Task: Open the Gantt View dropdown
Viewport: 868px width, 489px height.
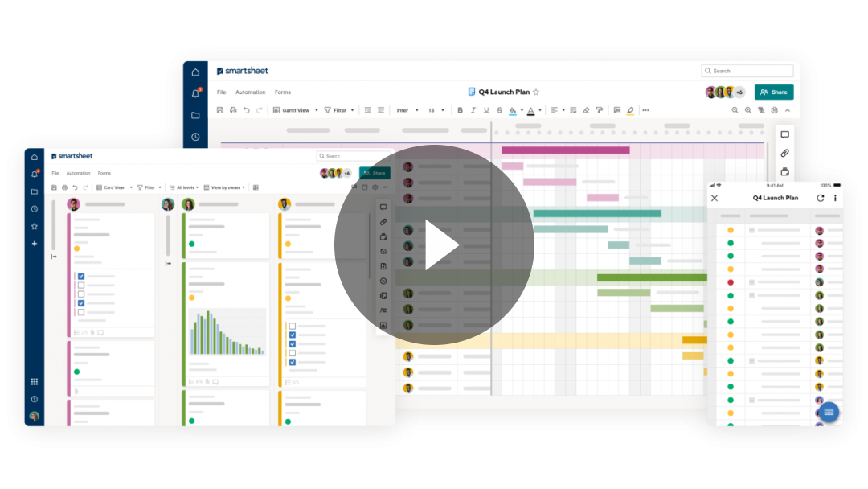Action: [296, 110]
